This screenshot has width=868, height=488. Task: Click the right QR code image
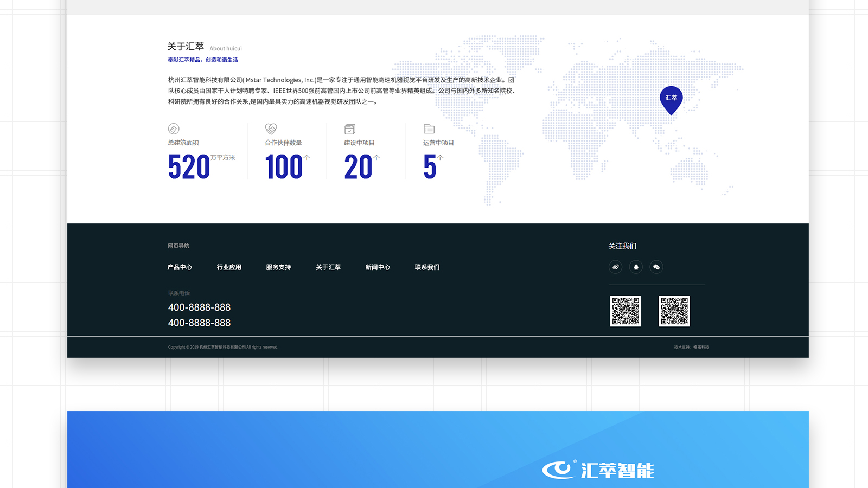(674, 311)
